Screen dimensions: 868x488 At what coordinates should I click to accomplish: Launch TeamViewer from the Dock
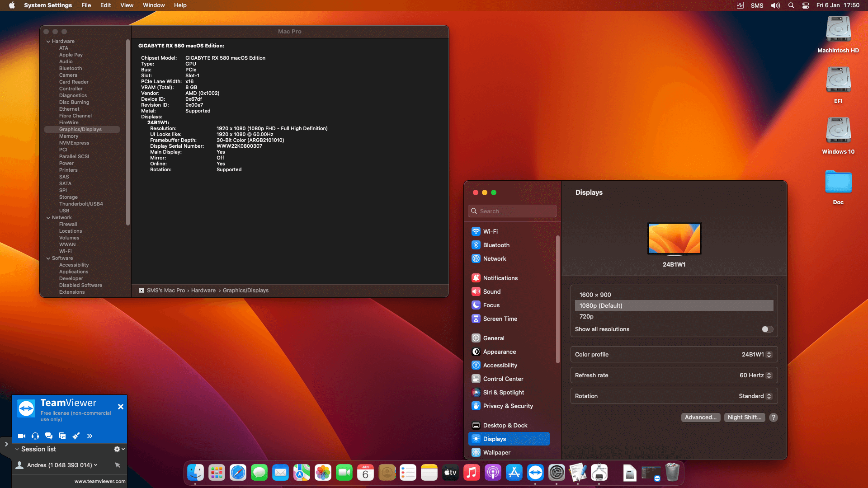point(535,472)
